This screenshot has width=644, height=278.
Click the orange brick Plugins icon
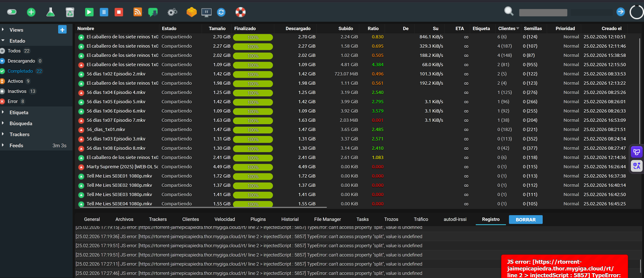coord(192,12)
